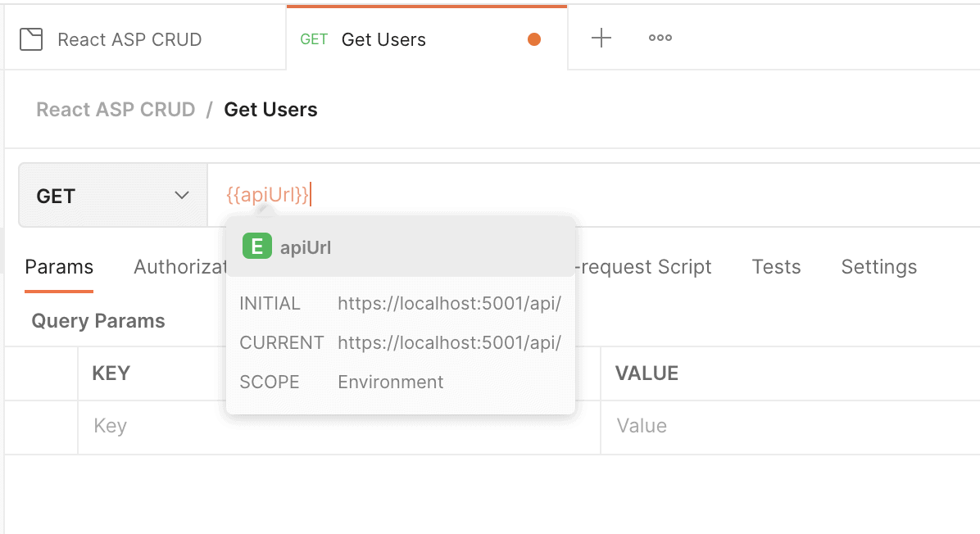Select the apiUrl variable suggestion
980x534 pixels.
(x=401, y=247)
